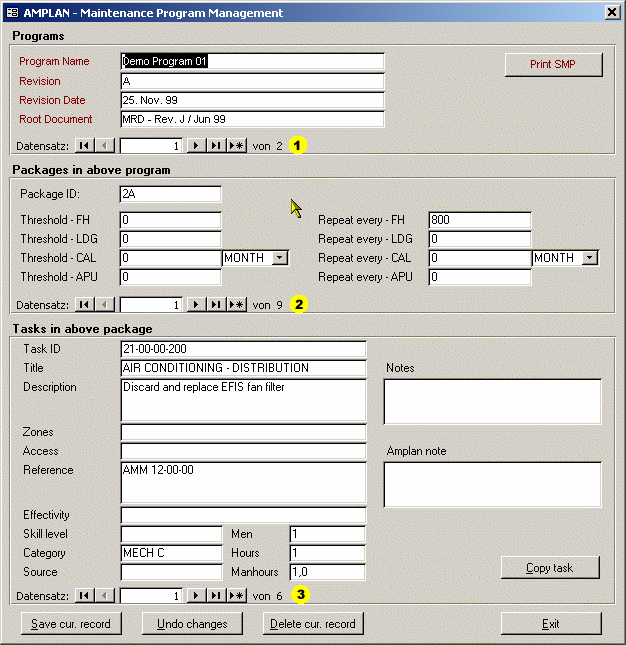Click Save cur. record button
The height and width of the screenshot is (645, 626).
pos(71,624)
